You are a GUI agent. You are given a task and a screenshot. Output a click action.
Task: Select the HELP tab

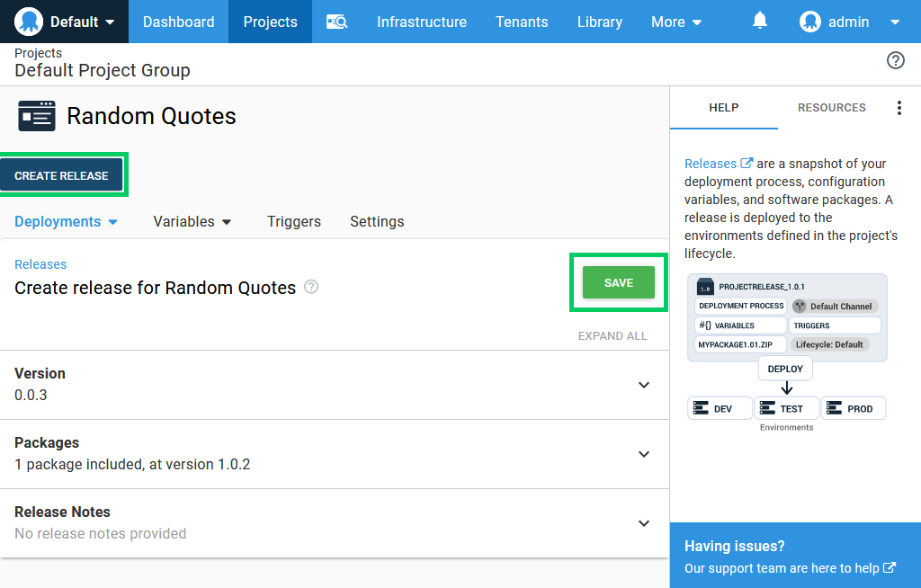click(x=724, y=108)
